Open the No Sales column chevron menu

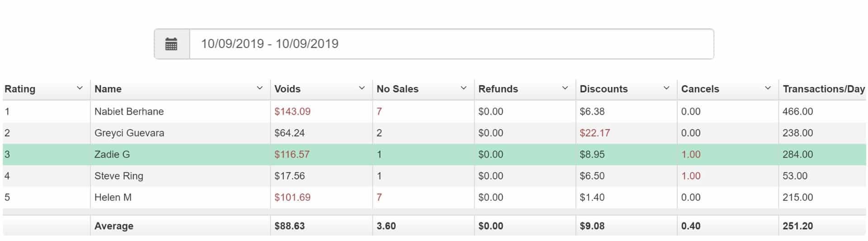[463, 88]
